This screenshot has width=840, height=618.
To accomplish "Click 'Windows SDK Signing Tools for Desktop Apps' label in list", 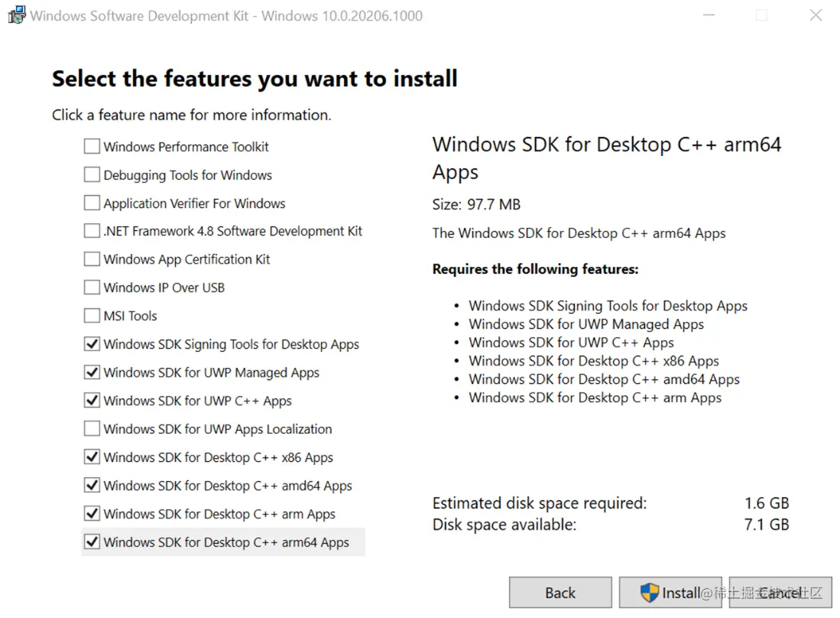I will [x=232, y=345].
